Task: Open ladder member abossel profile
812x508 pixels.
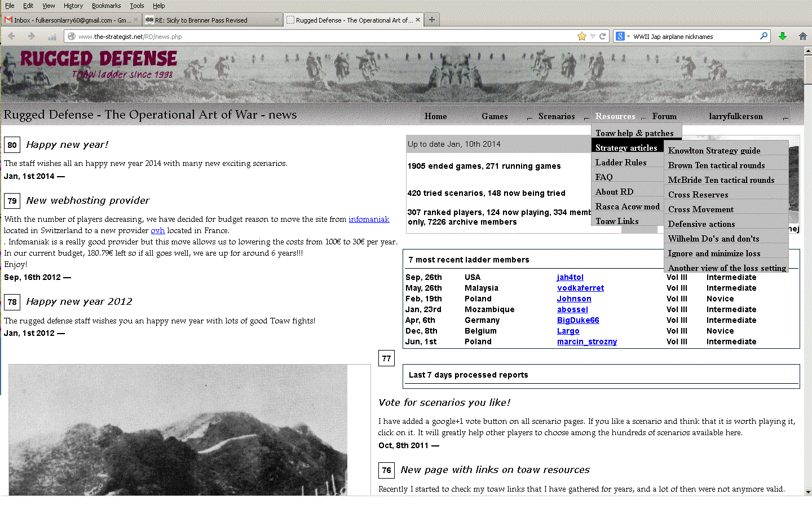Action: (x=572, y=309)
